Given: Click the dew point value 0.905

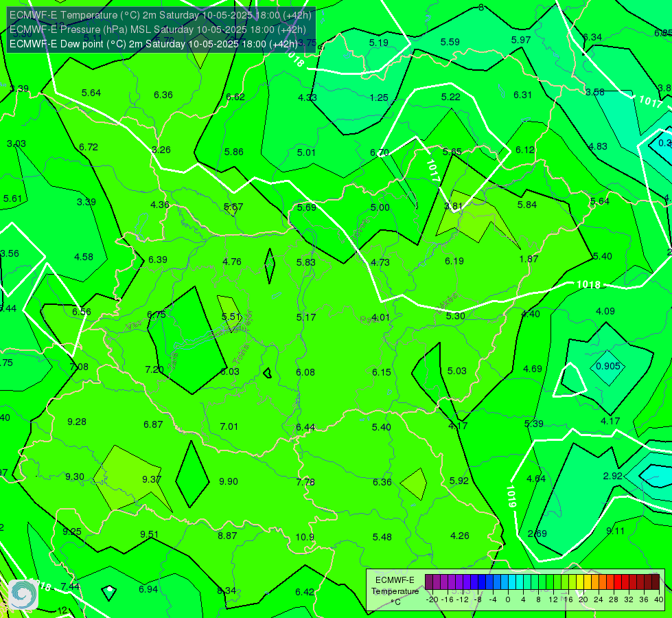Looking at the screenshot, I should (x=608, y=366).
